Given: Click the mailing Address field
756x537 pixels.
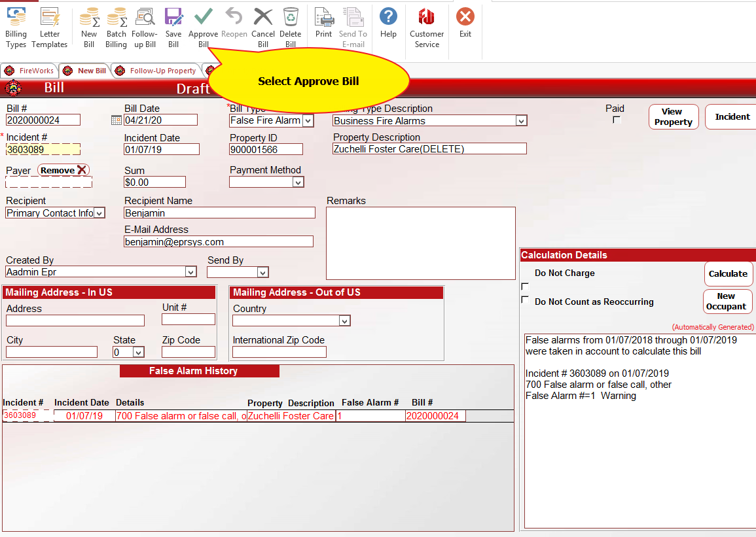Looking at the screenshot, I should click(75, 320).
